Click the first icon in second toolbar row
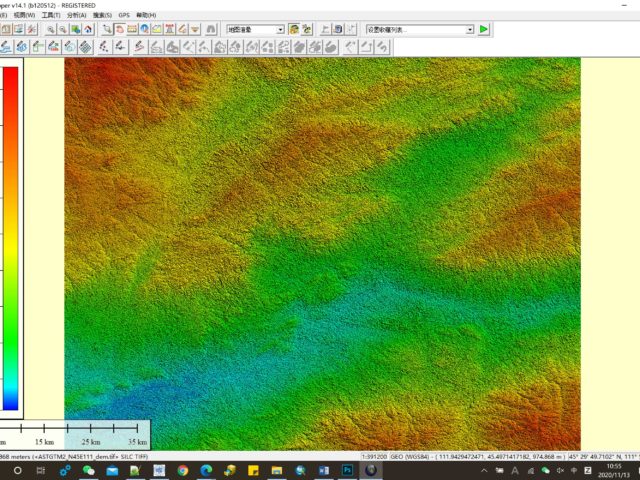Image resolution: width=640 pixels, height=480 pixels. [6, 47]
